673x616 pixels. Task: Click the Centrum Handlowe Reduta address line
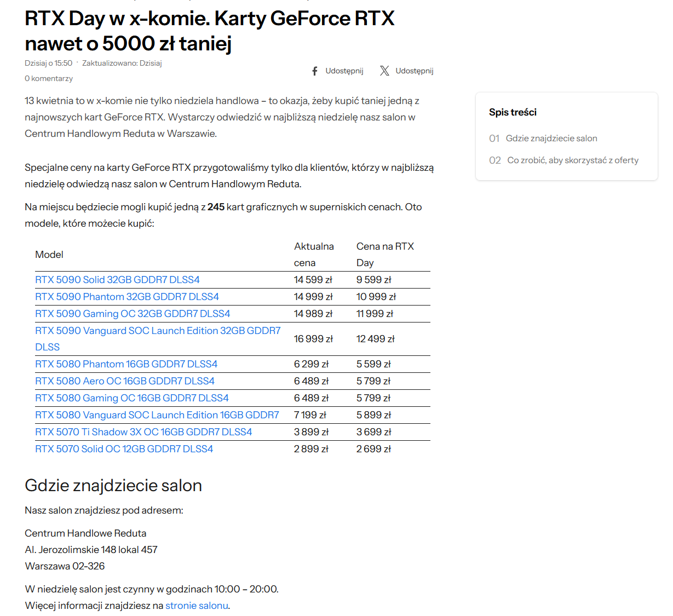pos(85,533)
